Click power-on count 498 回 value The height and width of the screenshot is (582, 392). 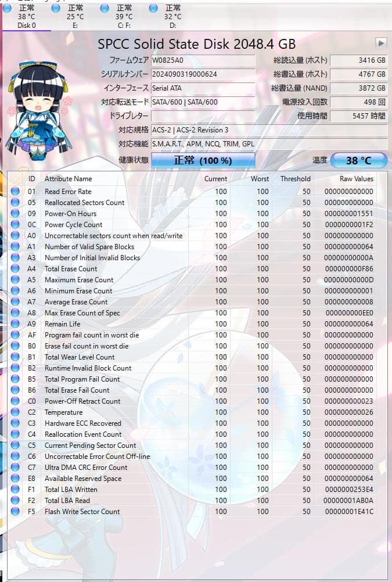358,102
